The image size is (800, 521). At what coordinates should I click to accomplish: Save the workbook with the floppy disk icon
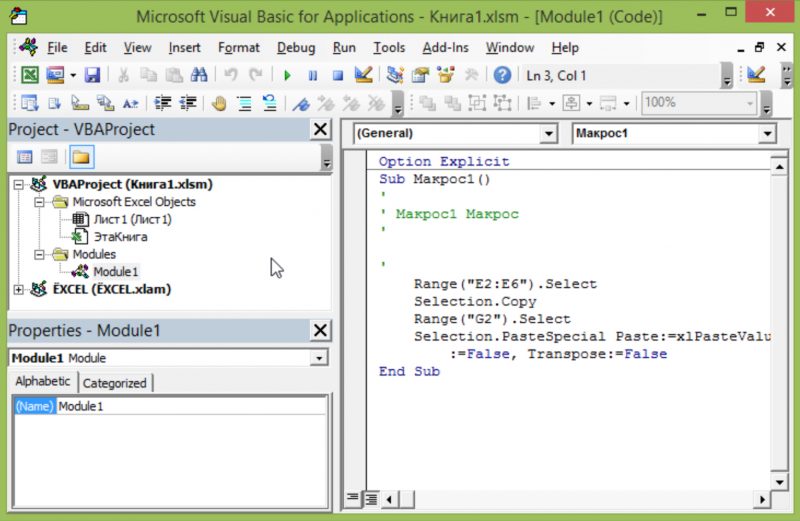tap(92, 76)
